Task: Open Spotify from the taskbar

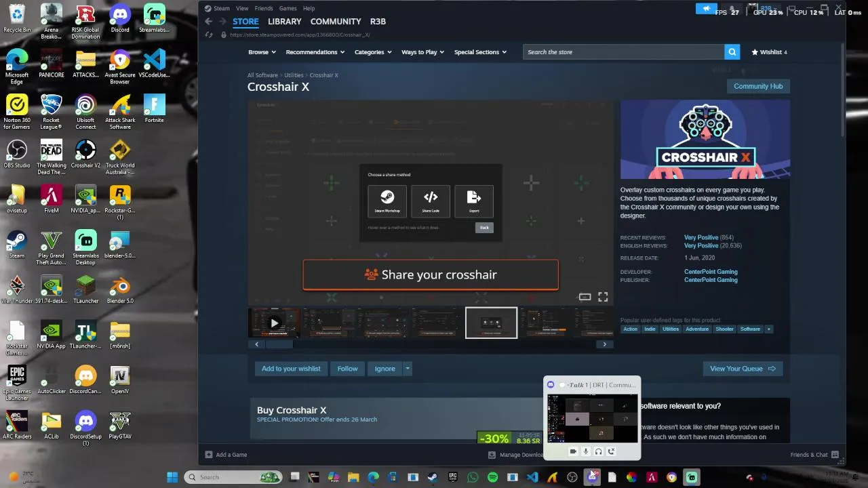Action: point(492,477)
